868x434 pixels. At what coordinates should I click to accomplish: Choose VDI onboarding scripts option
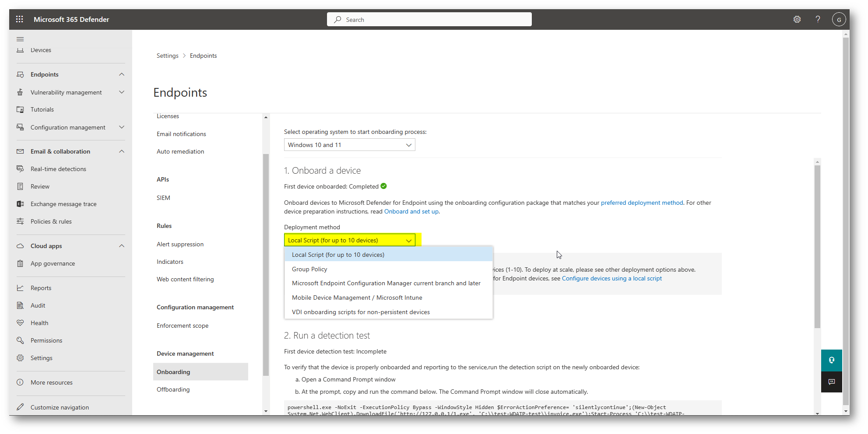(x=388, y=312)
